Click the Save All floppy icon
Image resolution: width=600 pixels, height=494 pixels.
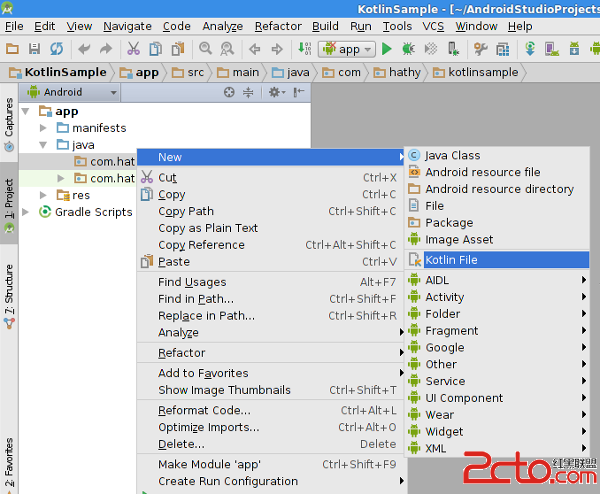pos(34,49)
